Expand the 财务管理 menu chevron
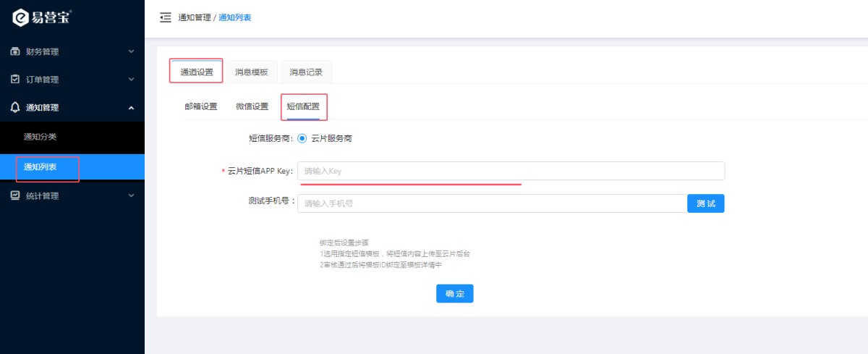868x354 pixels. pyautogui.click(x=131, y=52)
